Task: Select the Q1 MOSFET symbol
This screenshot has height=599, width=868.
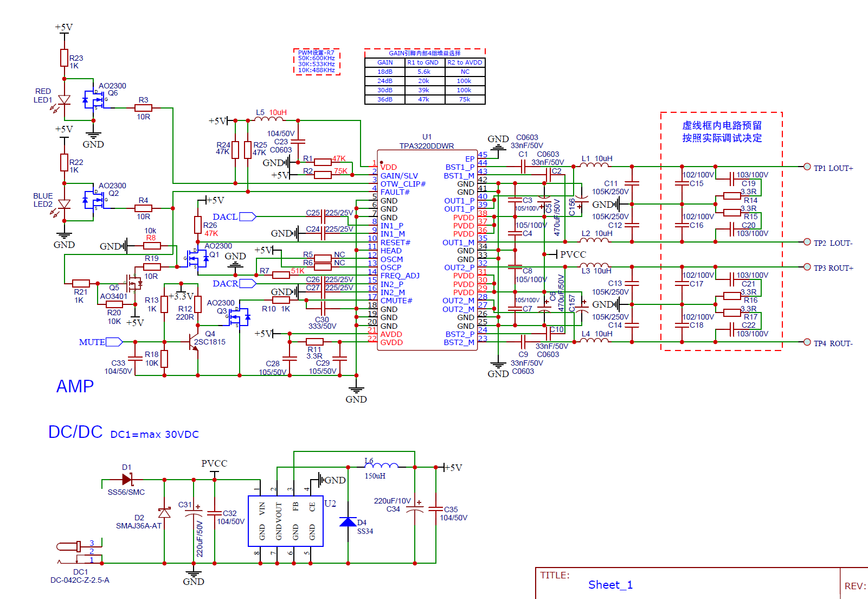Action: (197, 258)
